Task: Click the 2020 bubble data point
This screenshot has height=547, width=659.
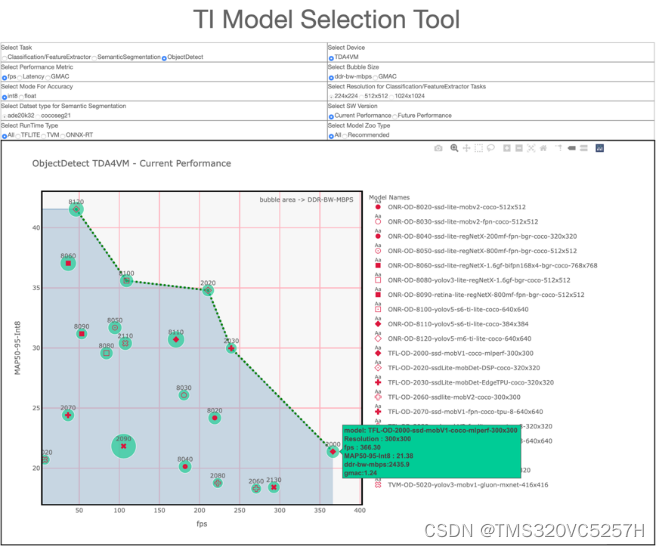Action: pos(208,290)
